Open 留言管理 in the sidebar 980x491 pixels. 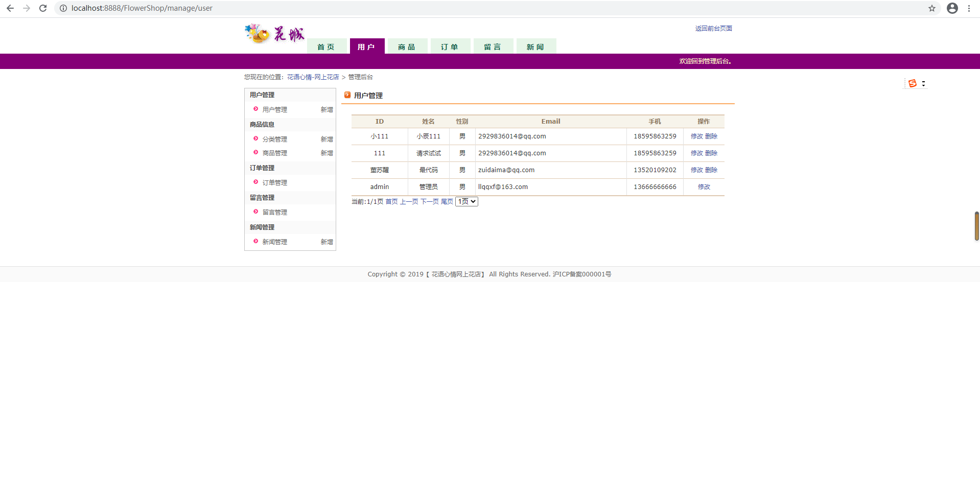coord(275,212)
